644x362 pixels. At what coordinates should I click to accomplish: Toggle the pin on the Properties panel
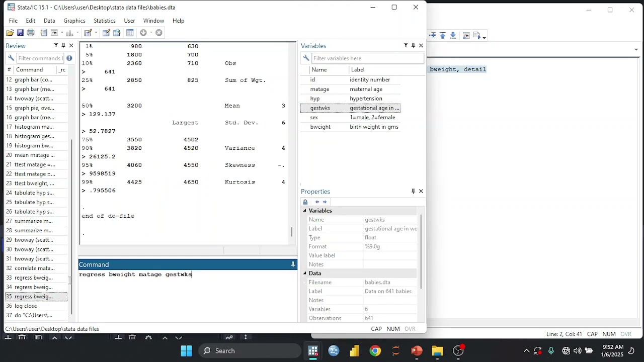[414, 192]
